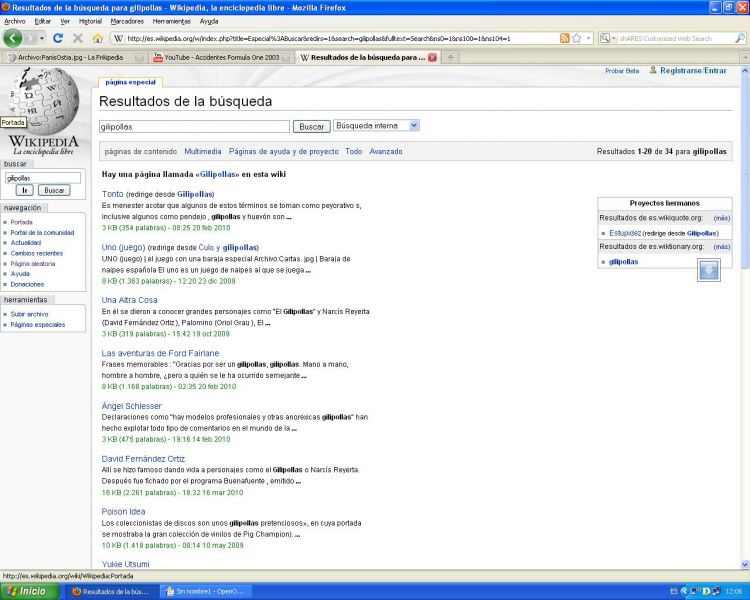Open a new tab with plus button
Screen dimensions: 750x600
coord(450,57)
